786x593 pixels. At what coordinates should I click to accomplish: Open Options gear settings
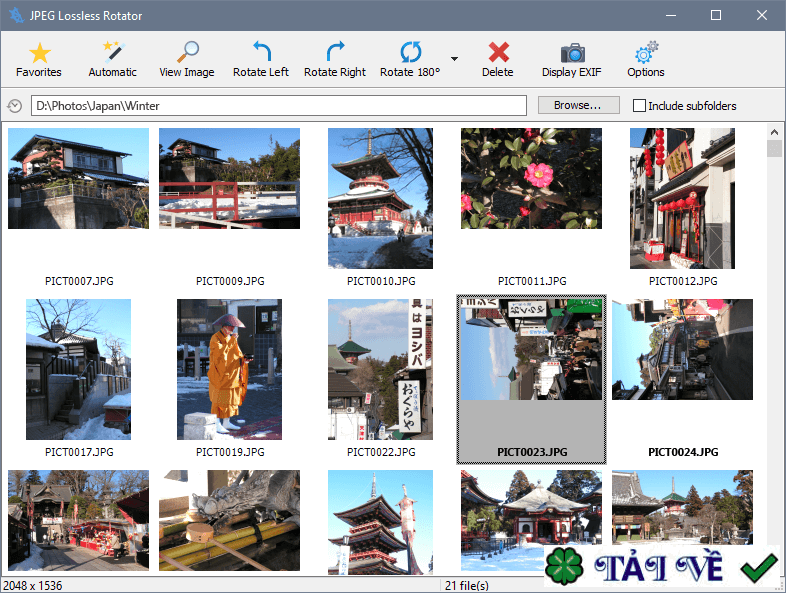[646, 59]
